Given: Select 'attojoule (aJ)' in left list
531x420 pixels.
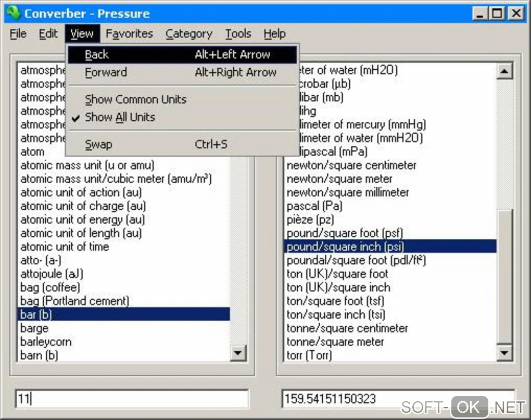Looking at the screenshot, I should 124,274.
